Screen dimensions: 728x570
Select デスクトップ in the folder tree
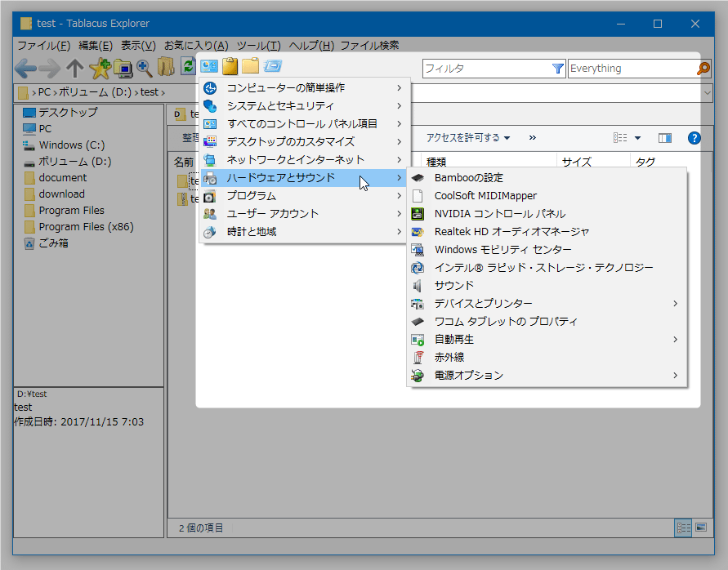pyautogui.click(x=60, y=113)
